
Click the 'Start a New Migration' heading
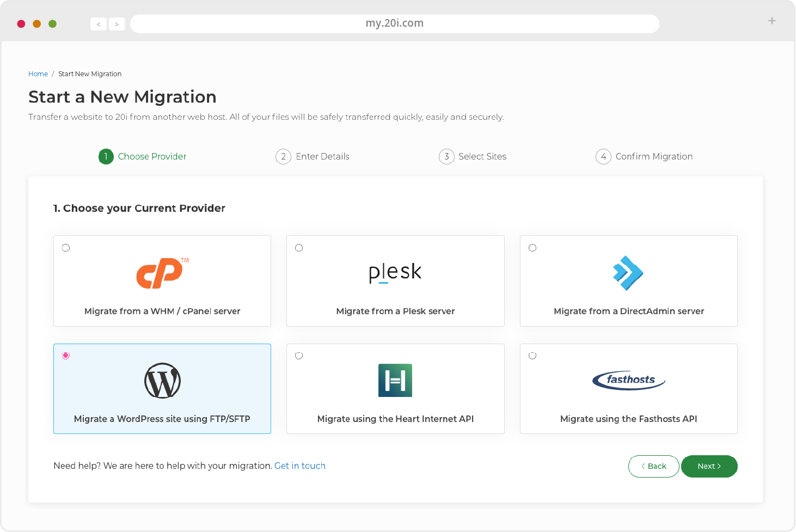click(x=123, y=97)
